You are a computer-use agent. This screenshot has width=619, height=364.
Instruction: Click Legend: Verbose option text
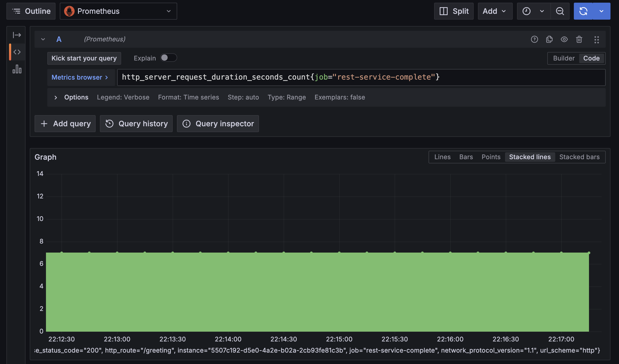tap(123, 97)
